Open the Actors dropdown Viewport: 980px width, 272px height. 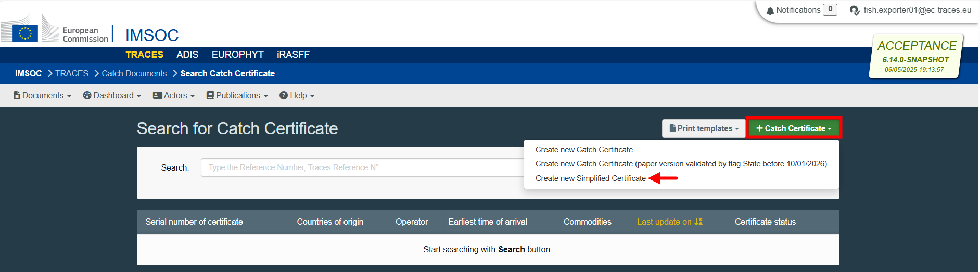pos(174,96)
